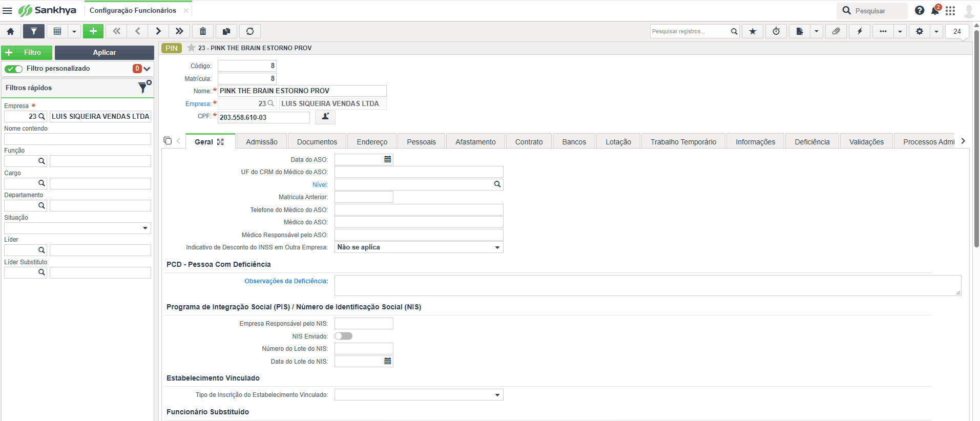Enable the NIS Enviado switch

pos(343,336)
